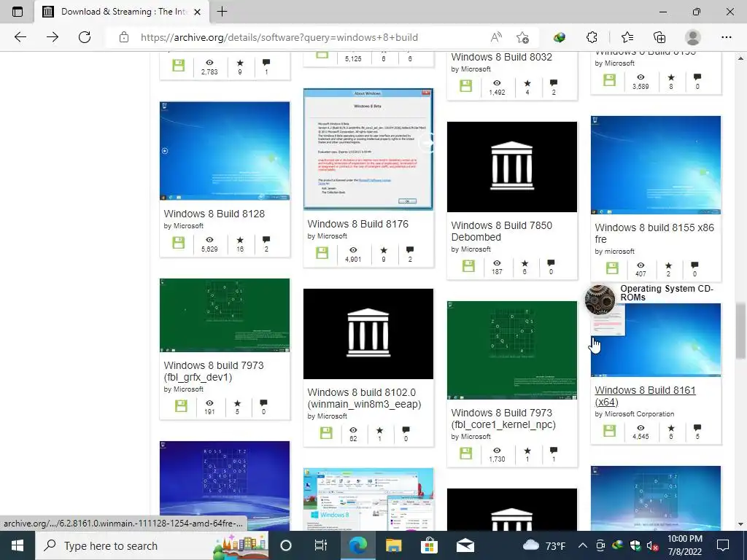Open Windows Security tray icon

tap(635, 545)
